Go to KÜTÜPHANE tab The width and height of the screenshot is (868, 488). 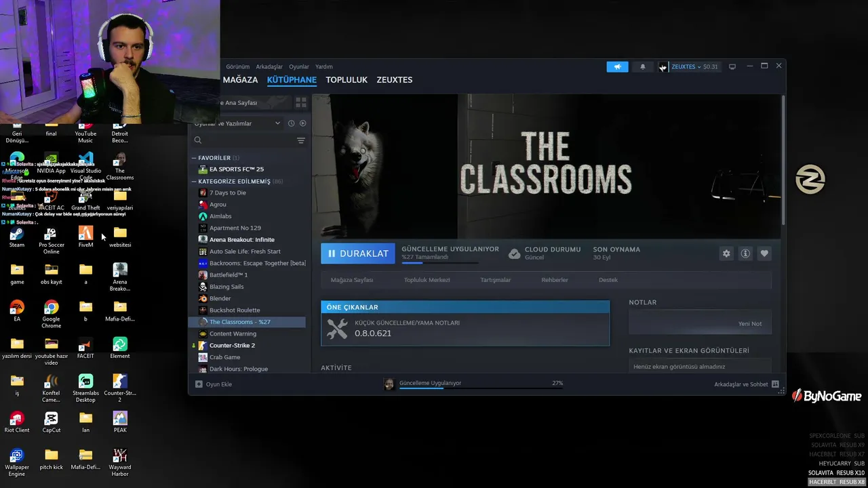292,80
